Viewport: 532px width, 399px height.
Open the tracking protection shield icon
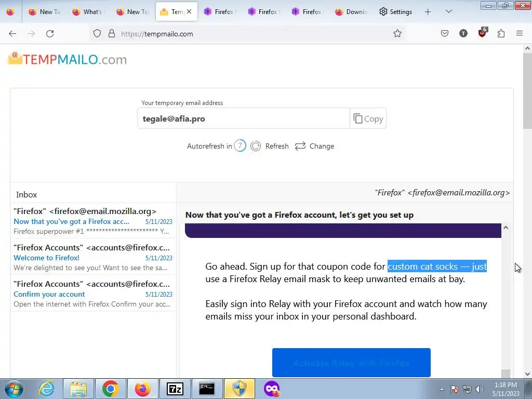pyautogui.click(x=97, y=34)
